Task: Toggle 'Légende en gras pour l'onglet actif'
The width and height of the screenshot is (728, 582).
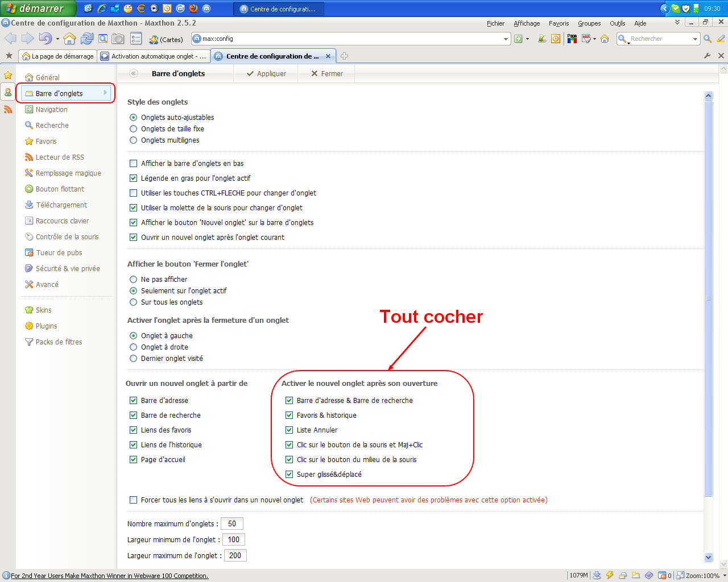Action: pyautogui.click(x=133, y=178)
